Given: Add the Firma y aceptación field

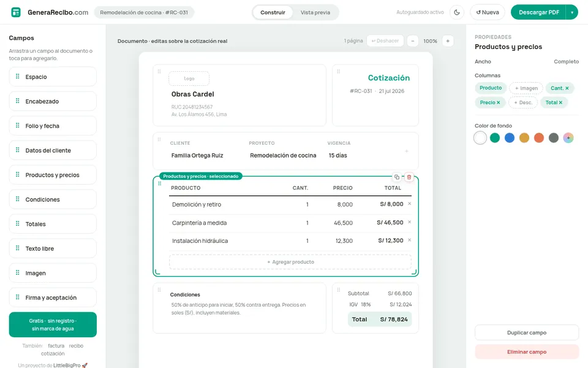Looking at the screenshot, I should coord(53,297).
